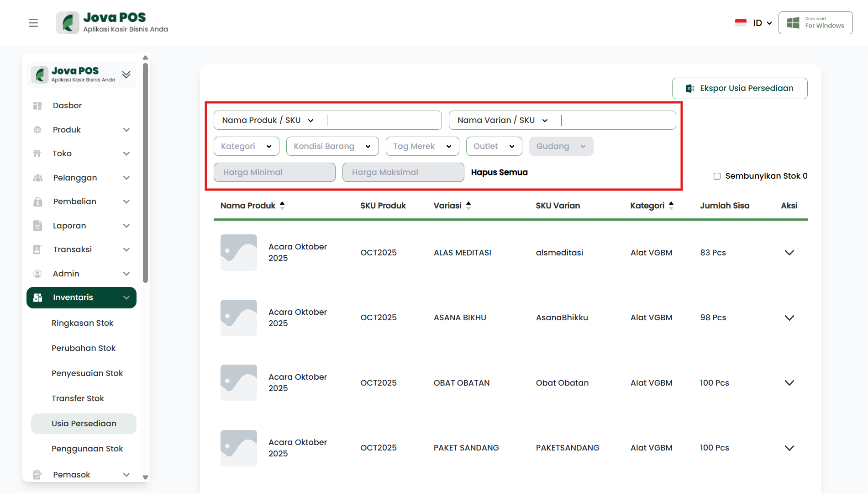Sort table by Nama Produk arrows

[282, 206]
